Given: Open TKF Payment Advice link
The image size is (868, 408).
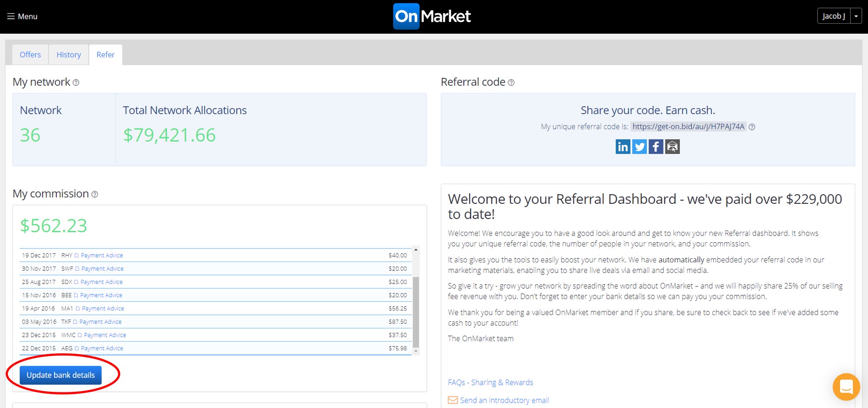Looking at the screenshot, I should click(101, 322).
